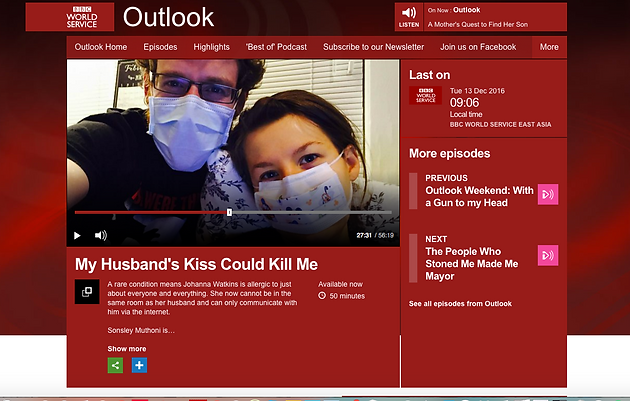This screenshot has height=401, width=630.
Task: Click the 27:31 elapsed time display
Action: pyautogui.click(x=364, y=235)
